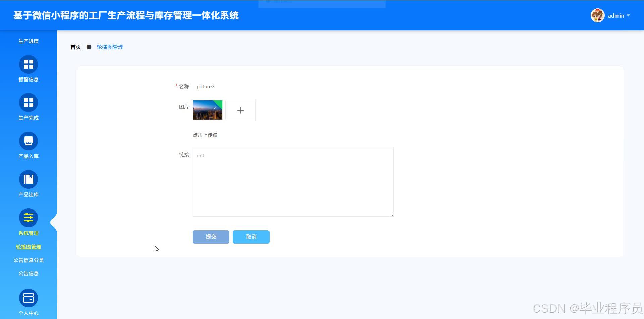Click the uploaded city image thumbnail

coord(208,110)
